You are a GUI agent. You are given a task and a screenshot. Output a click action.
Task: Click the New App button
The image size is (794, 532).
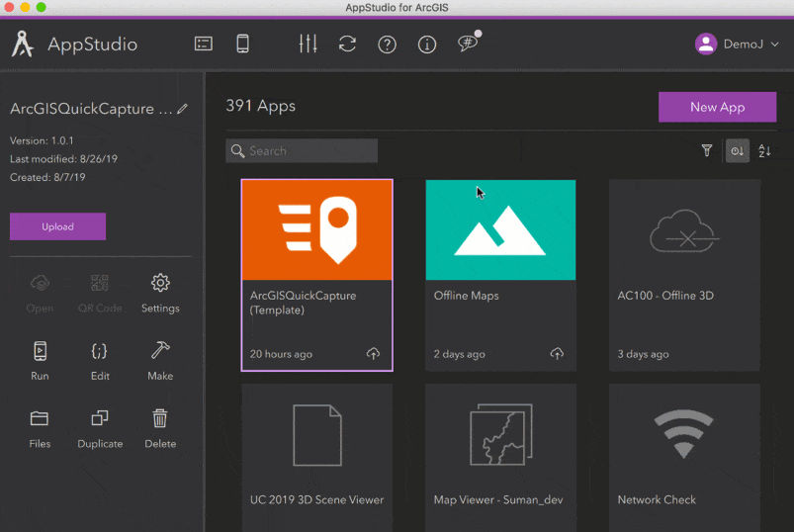tap(717, 107)
